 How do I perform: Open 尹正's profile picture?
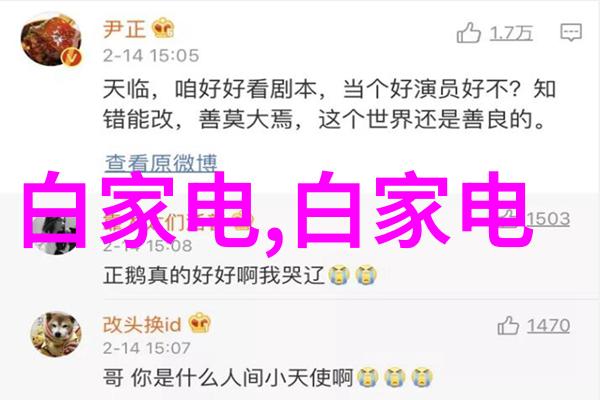pyautogui.click(x=52, y=40)
